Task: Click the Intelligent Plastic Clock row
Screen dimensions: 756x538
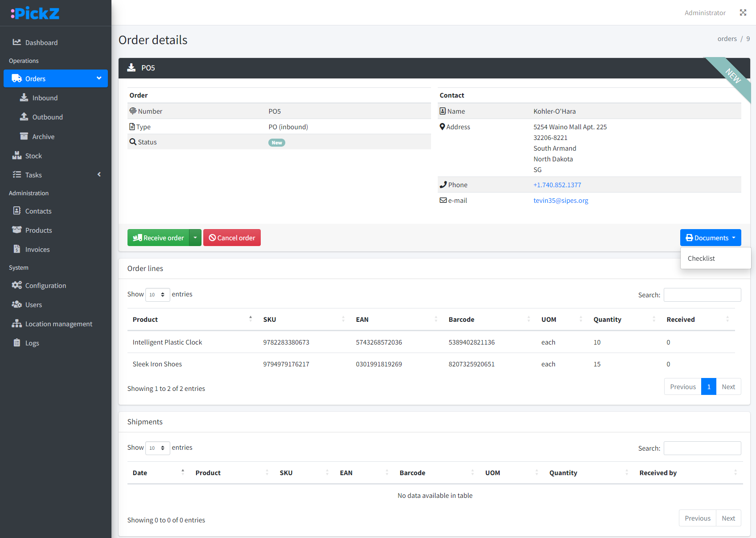Action: click(431, 342)
